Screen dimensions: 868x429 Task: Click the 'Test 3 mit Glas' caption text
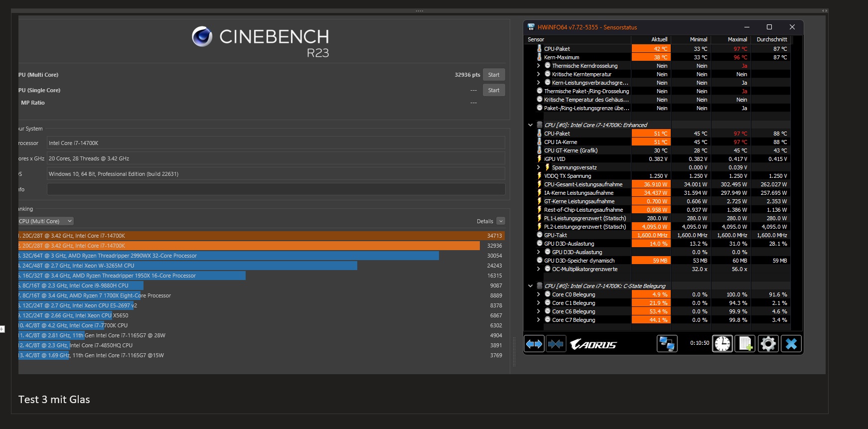tap(54, 400)
